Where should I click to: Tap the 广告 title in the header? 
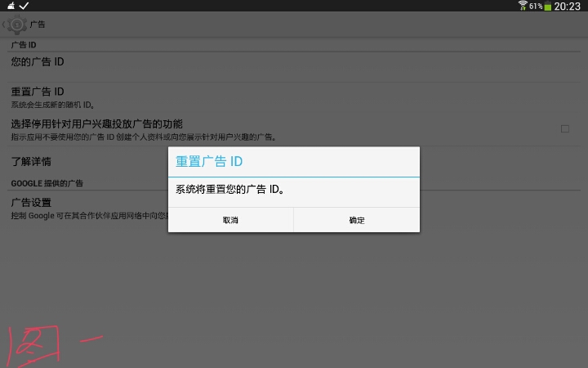(38, 25)
